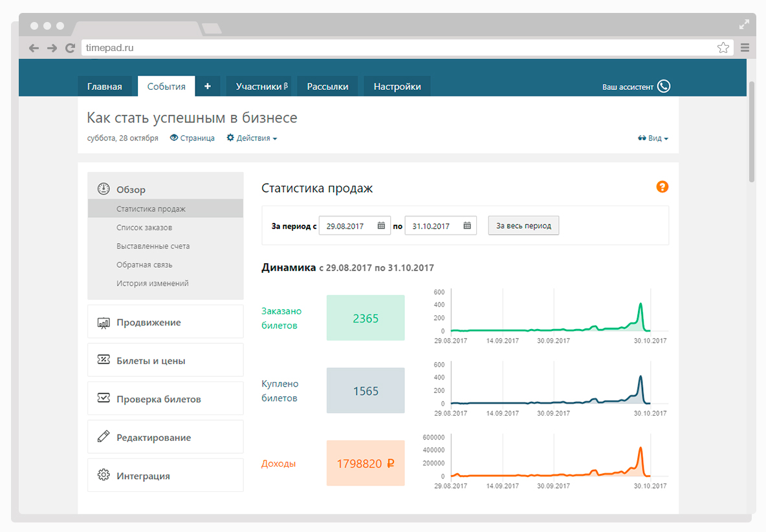Click the green Заказано билетов 2365 box
This screenshot has height=532, width=766.
tap(366, 318)
